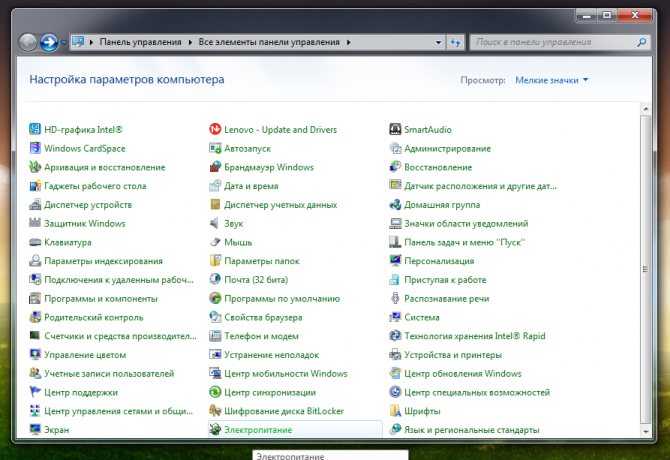This screenshot has height=460, width=670.
Task: Click the Защитник Windows icon
Action: (35, 223)
